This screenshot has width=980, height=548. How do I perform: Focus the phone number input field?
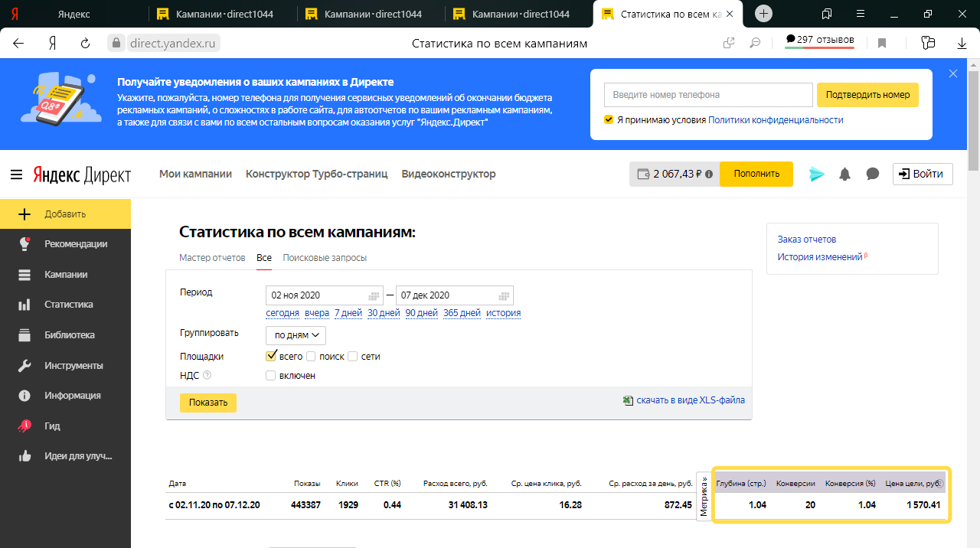coord(708,95)
